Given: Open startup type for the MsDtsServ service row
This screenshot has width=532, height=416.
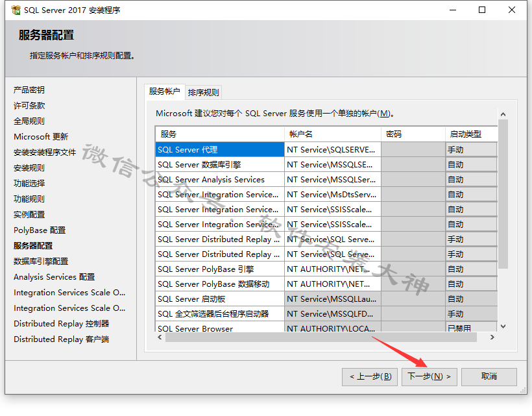Looking at the screenshot, I should click(471, 195).
